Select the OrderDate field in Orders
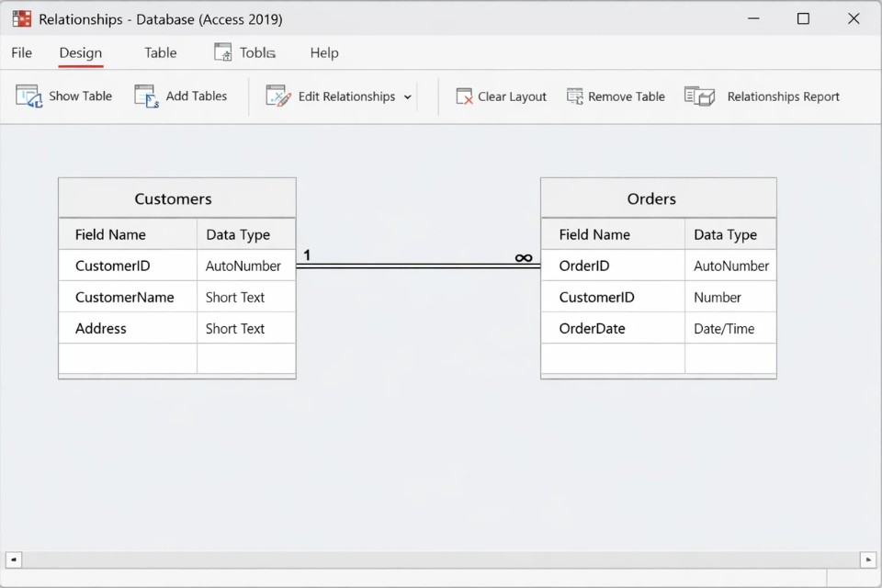 (592, 328)
